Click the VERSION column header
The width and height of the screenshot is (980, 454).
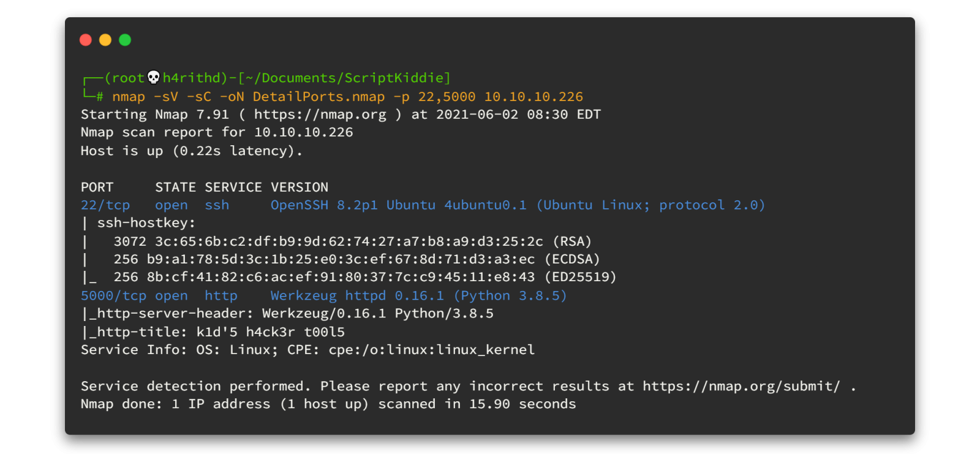click(300, 187)
